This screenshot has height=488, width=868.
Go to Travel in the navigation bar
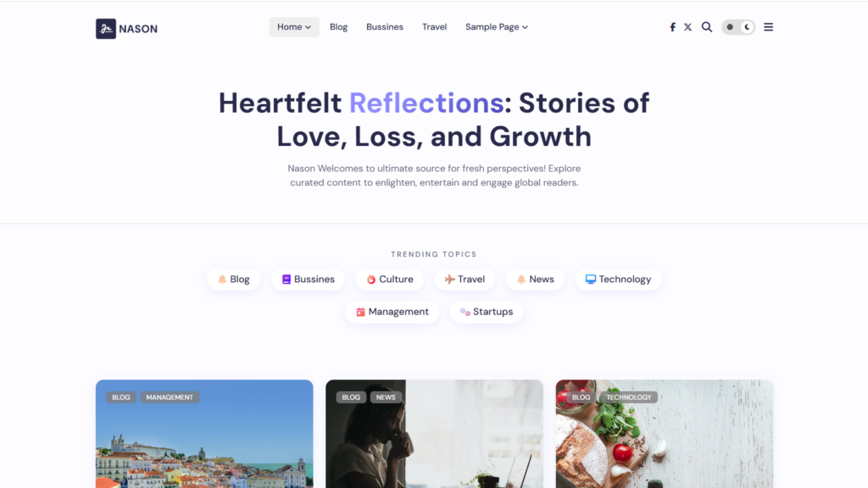coord(434,27)
